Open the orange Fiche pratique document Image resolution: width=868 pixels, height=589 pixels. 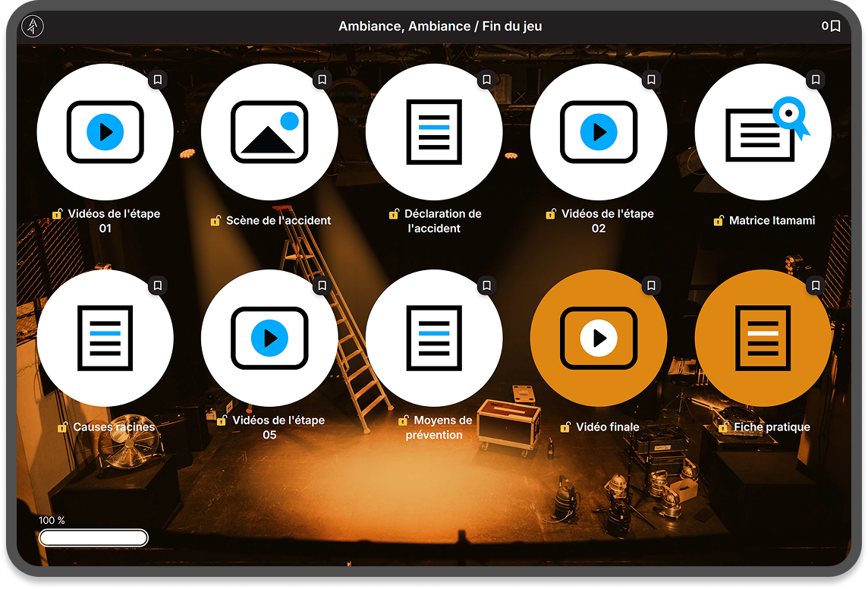tap(763, 338)
